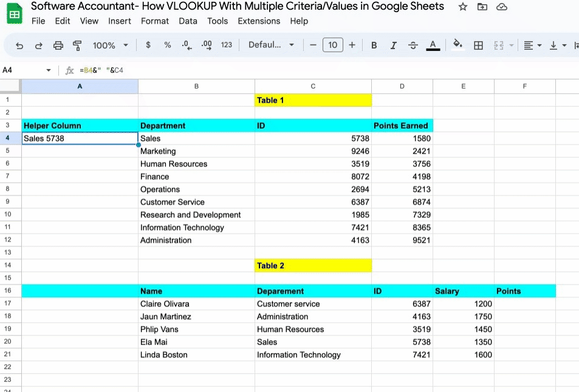Open the zoom 100% dropdown
This screenshot has height=392, width=579.
(110, 46)
